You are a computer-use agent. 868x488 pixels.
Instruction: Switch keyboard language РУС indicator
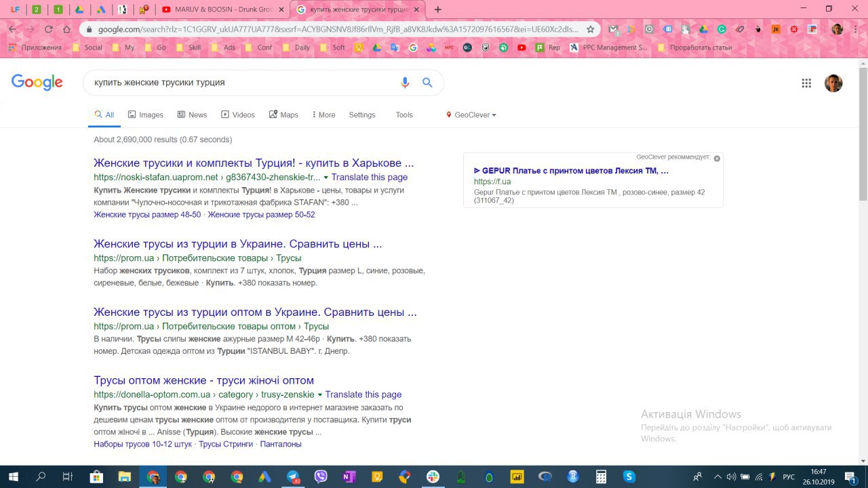[x=789, y=477]
